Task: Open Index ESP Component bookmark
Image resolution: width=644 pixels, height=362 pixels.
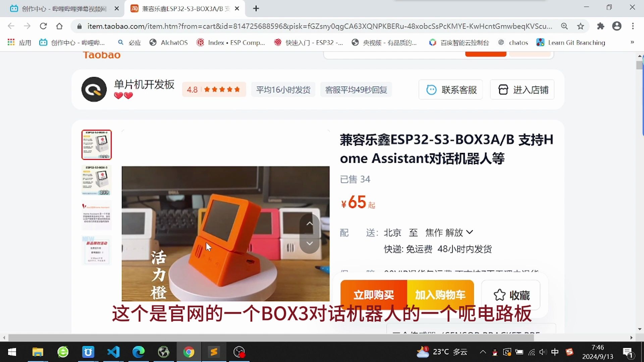Action: coord(231,43)
